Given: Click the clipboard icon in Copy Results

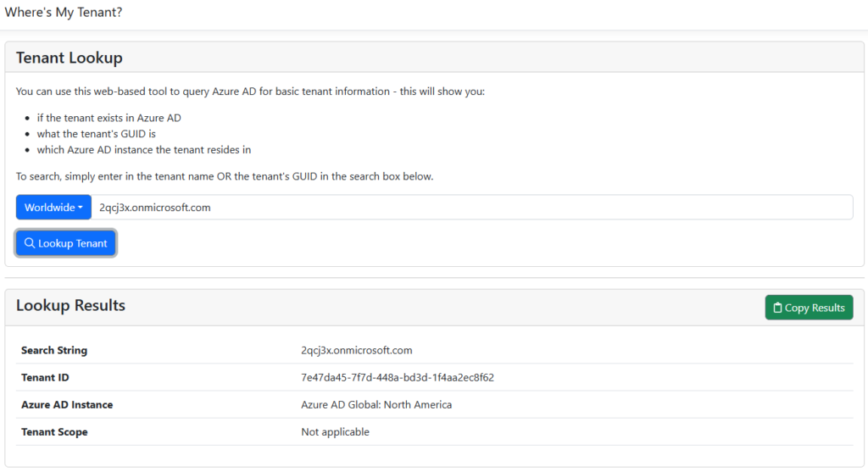Looking at the screenshot, I should [777, 308].
